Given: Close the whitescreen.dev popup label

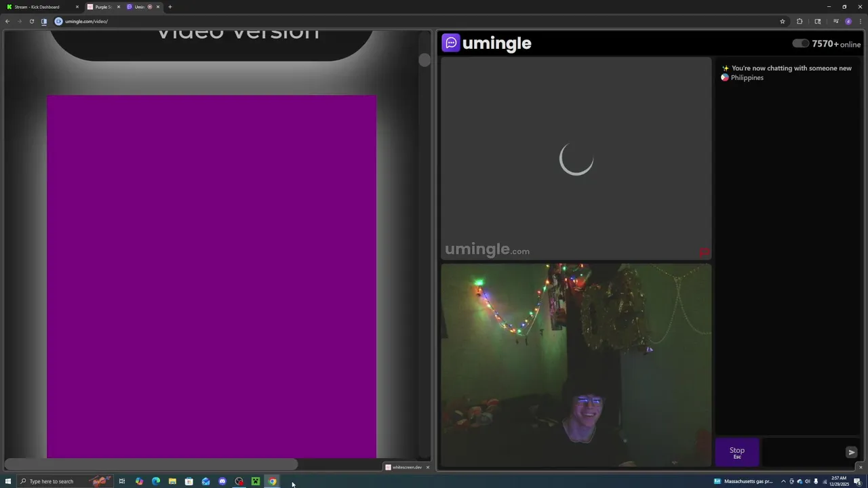Looking at the screenshot, I should (x=427, y=467).
